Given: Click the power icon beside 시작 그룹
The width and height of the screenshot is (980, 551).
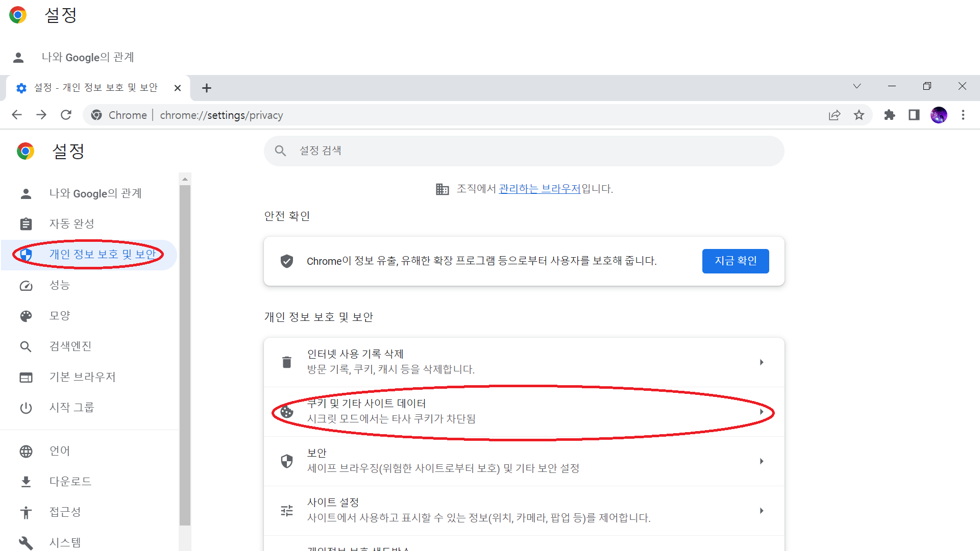Looking at the screenshot, I should coord(26,408).
